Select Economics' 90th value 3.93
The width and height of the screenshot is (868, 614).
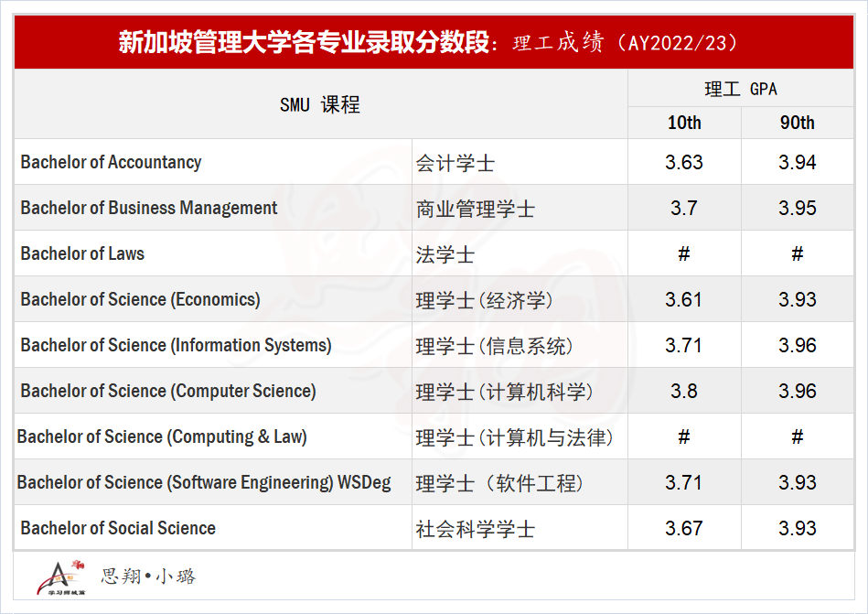click(798, 299)
